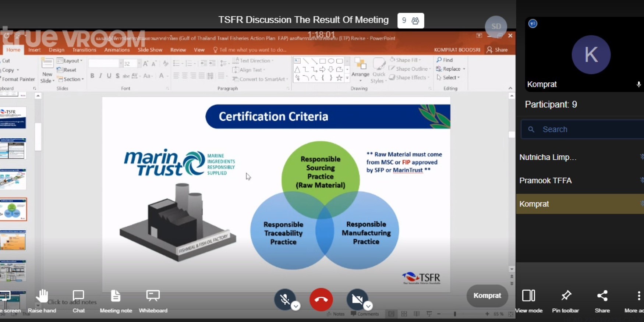The height and width of the screenshot is (322, 644).
Task: Select Pramook TFFA in the participant list
Action: click(545, 181)
